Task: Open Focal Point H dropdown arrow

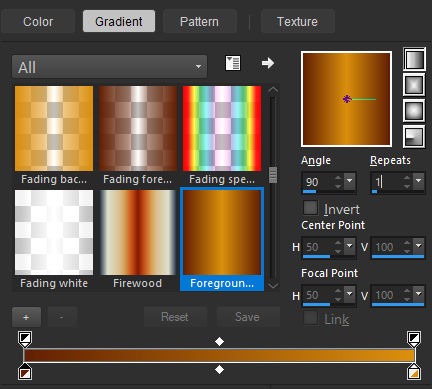Action: (x=350, y=294)
